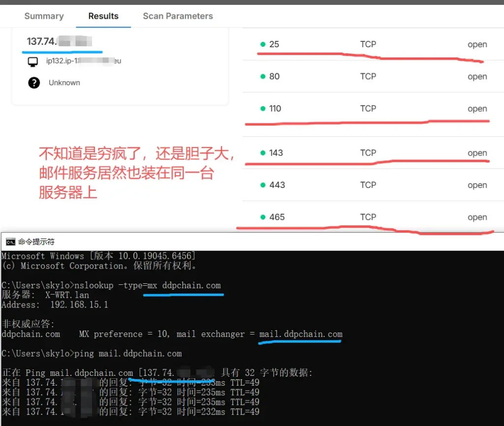This screenshot has width=504, height=426.
Task: Click TCP protocol cell in port 110 row
Action: click(x=368, y=109)
